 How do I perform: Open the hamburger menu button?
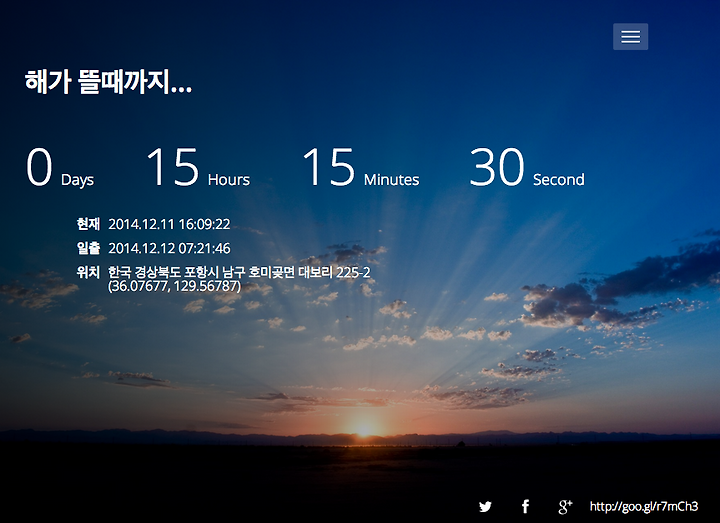pos(630,37)
